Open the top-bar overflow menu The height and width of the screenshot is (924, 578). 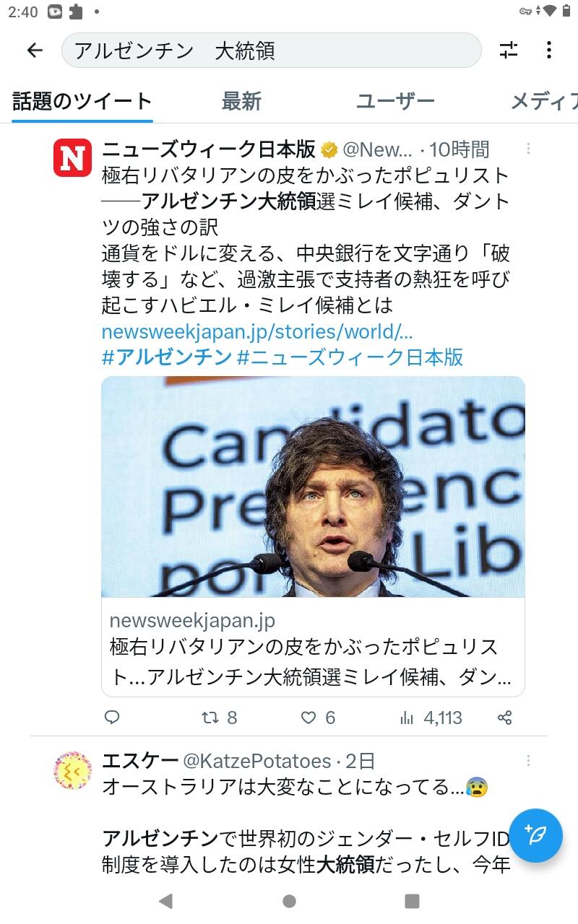(x=549, y=50)
